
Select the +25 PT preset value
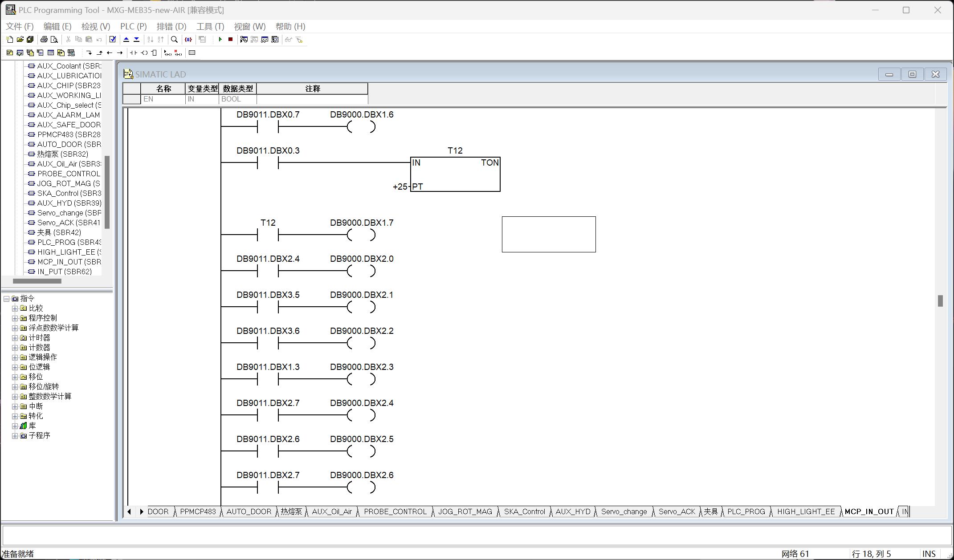tap(400, 187)
